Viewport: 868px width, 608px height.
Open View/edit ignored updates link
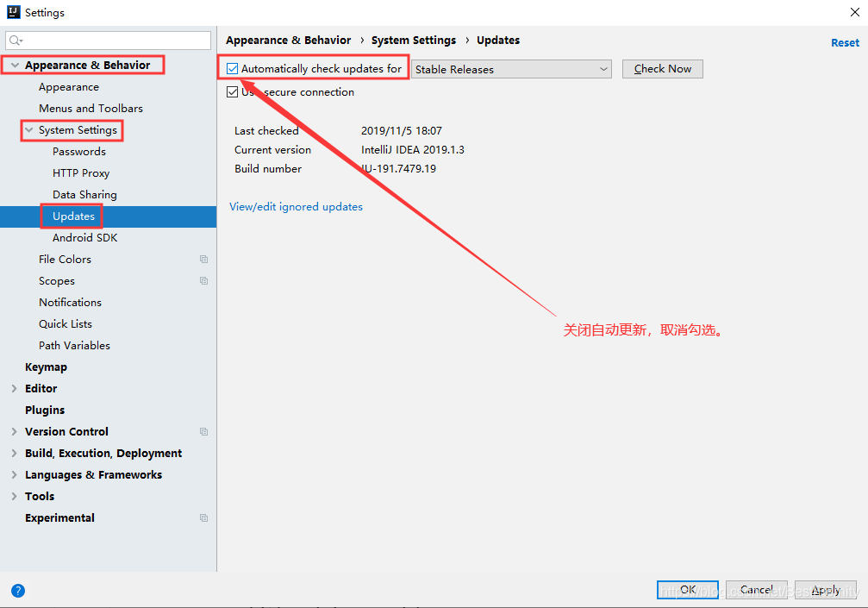click(297, 206)
